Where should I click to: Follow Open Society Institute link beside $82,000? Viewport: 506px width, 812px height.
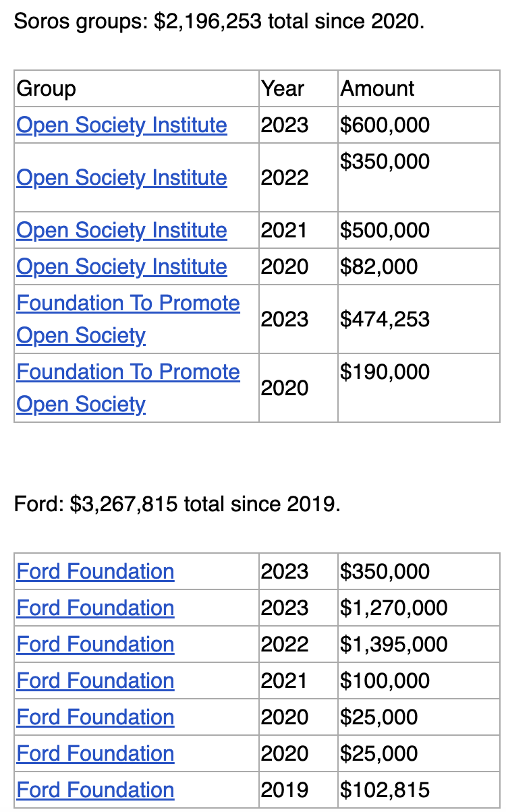tap(121, 266)
